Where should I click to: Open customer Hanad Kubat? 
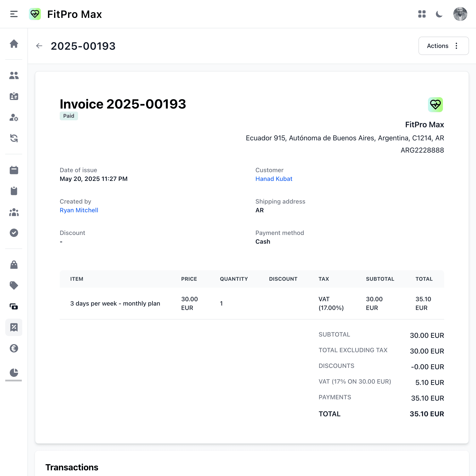tap(274, 179)
